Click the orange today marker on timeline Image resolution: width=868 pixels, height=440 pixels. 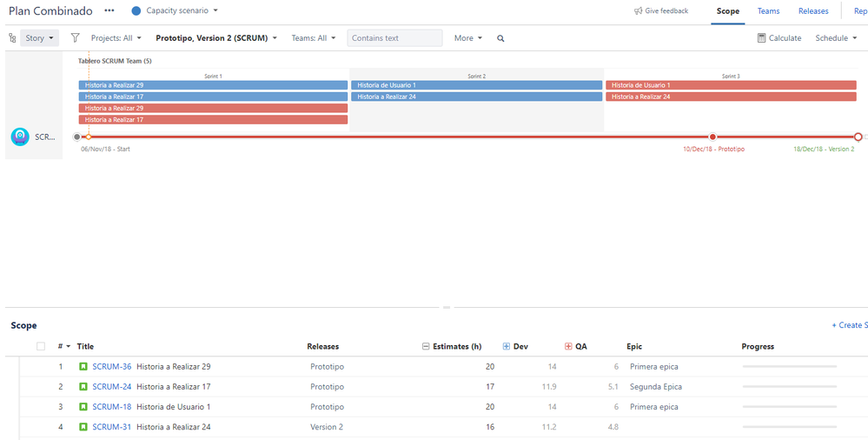pos(89,137)
